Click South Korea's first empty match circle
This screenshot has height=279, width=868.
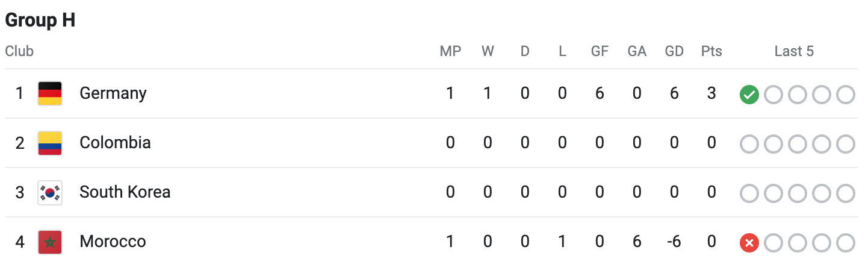[x=749, y=193]
